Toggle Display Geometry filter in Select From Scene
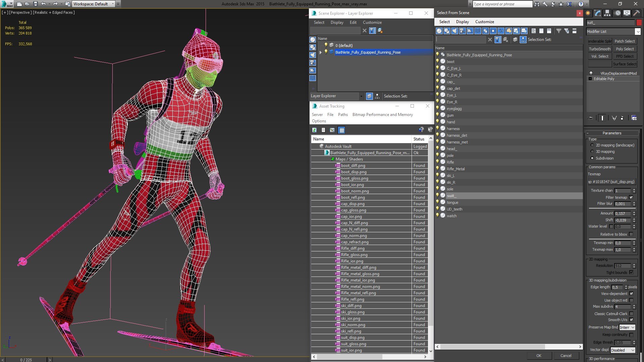The height and width of the screenshot is (362, 644). coord(439,31)
